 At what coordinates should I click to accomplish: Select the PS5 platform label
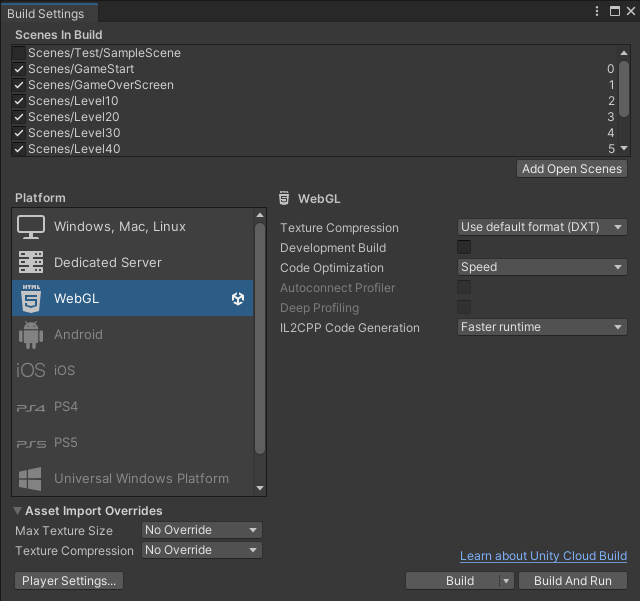[x=66, y=443]
